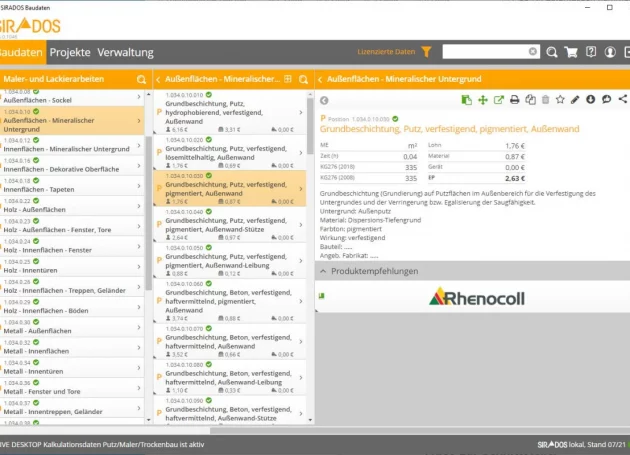
Task: Expand Holz - Außenflächen category
Action: tap(72, 206)
